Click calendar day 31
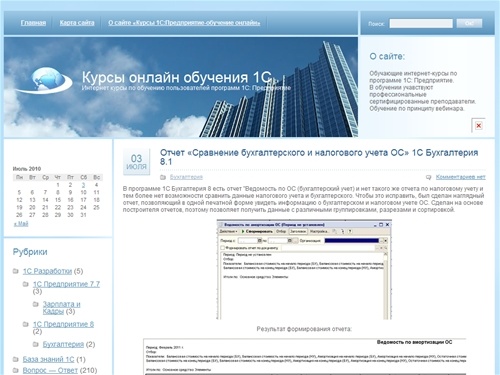500x375 pixels. [x=83, y=215]
